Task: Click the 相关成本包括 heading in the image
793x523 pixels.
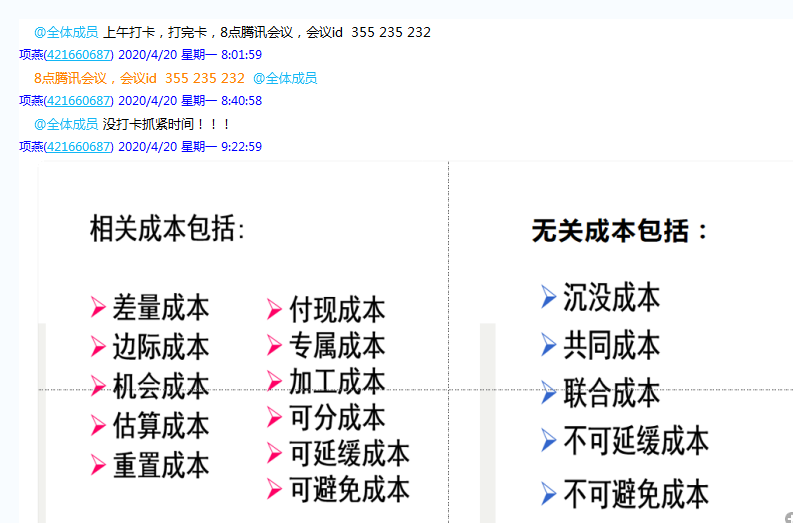Action: 166,229
